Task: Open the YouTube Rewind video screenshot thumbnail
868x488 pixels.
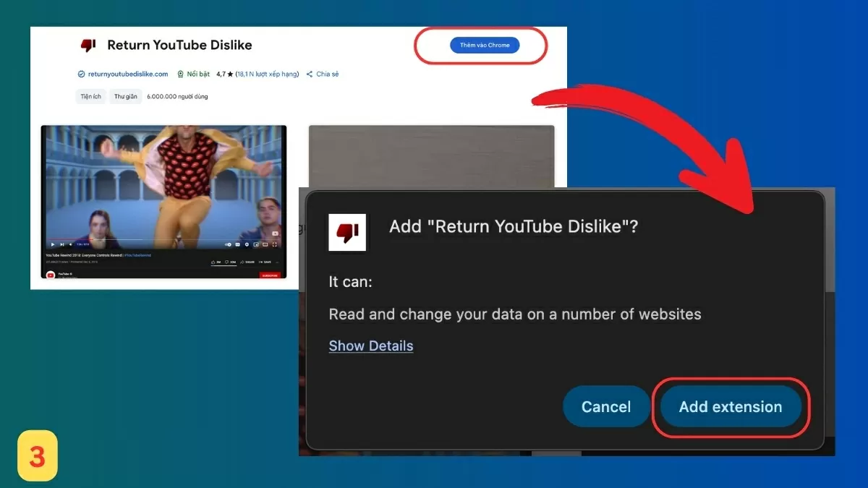Action: point(163,202)
